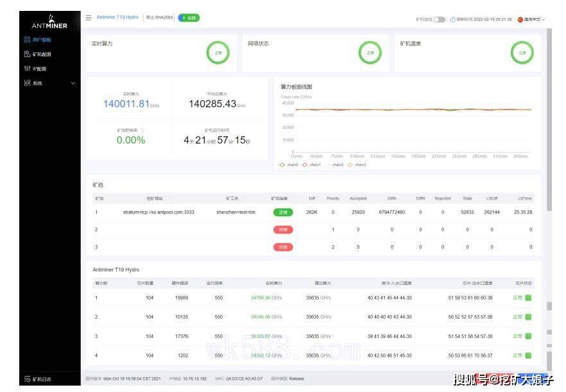566x392 pixels.
Task: Click green chip status square for hashboard 2
Action: (528, 317)
